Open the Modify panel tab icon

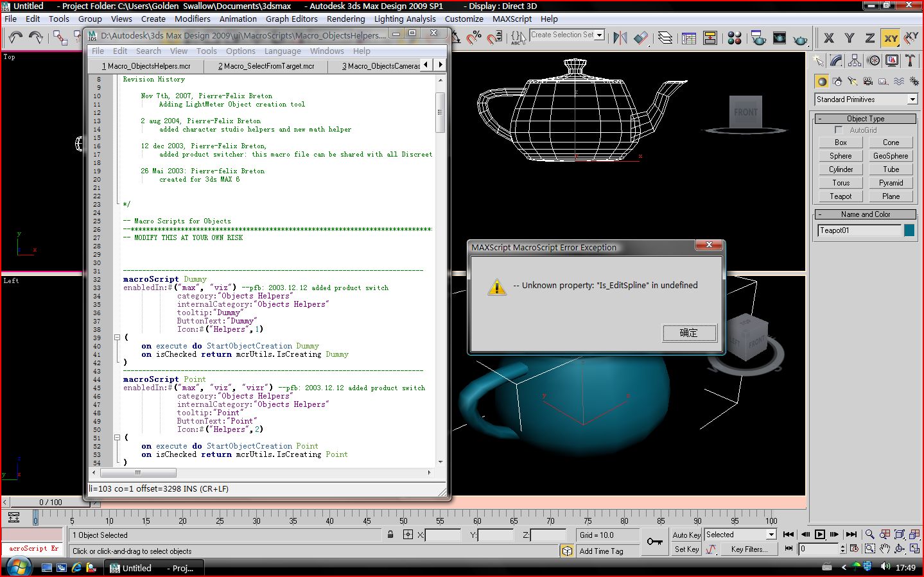click(x=836, y=60)
